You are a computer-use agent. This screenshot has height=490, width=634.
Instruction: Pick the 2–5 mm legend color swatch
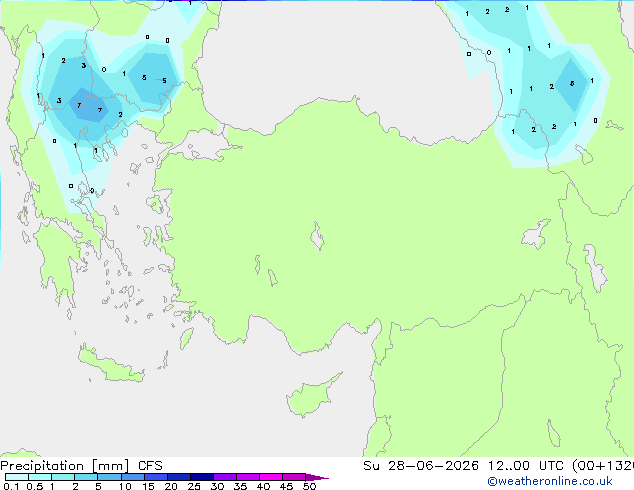coord(86,477)
